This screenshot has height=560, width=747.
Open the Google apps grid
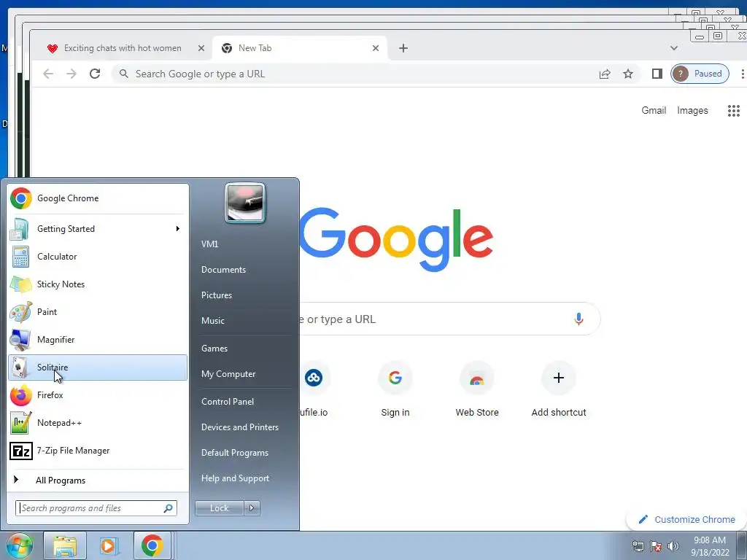coord(734,111)
